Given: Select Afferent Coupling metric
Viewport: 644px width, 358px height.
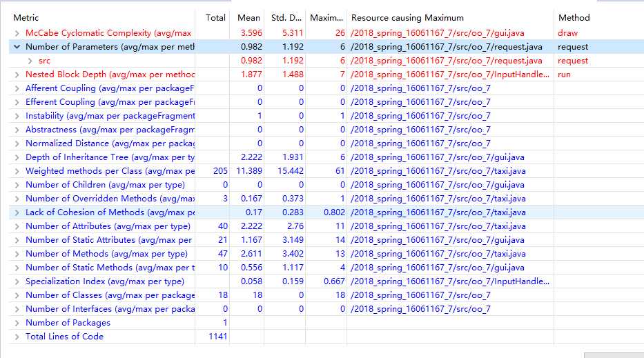Looking at the screenshot, I should [x=110, y=88].
